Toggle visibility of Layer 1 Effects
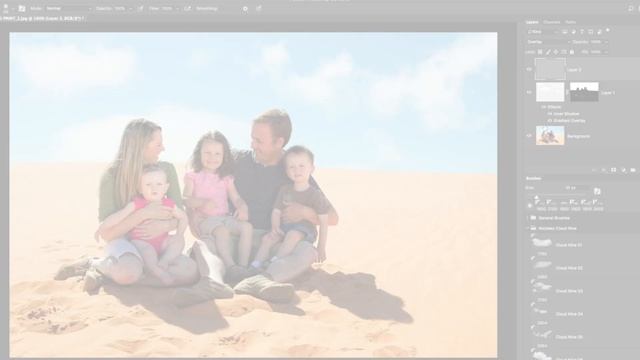This screenshot has height=360, width=640. [544, 107]
